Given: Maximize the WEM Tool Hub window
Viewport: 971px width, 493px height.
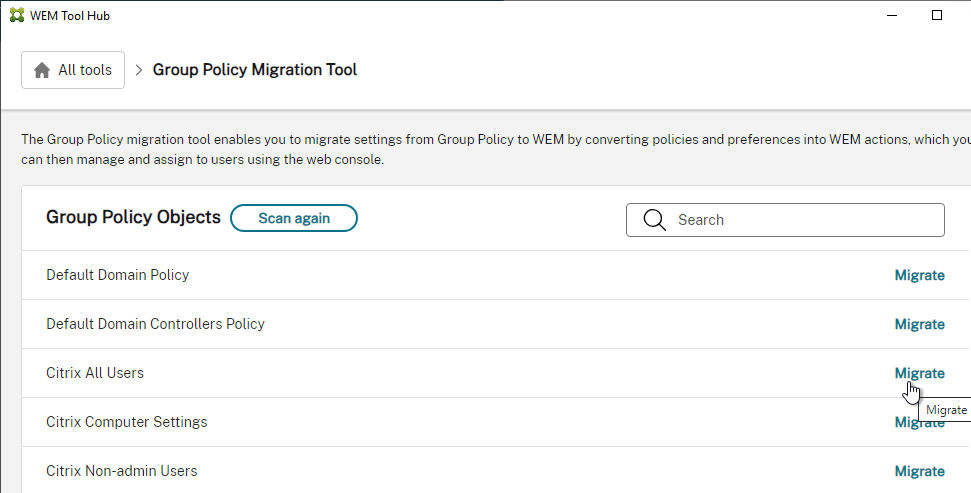Looking at the screenshot, I should (x=937, y=15).
